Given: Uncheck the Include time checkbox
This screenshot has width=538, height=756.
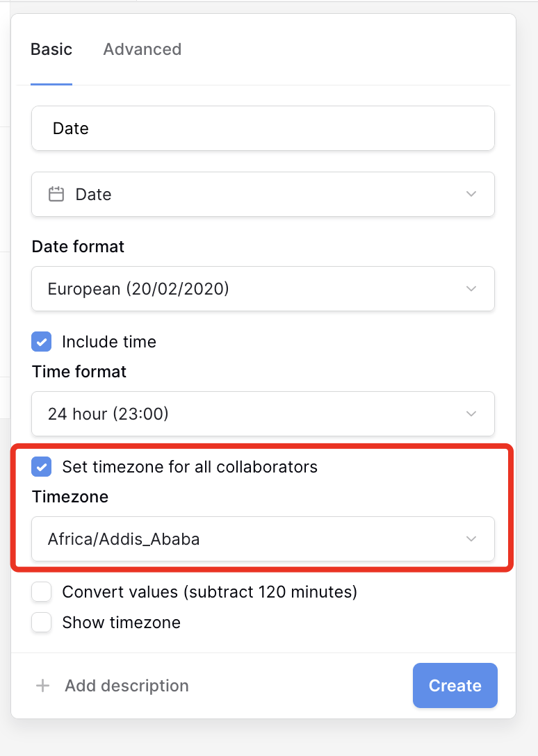Looking at the screenshot, I should pyautogui.click(x=42, y=342).
